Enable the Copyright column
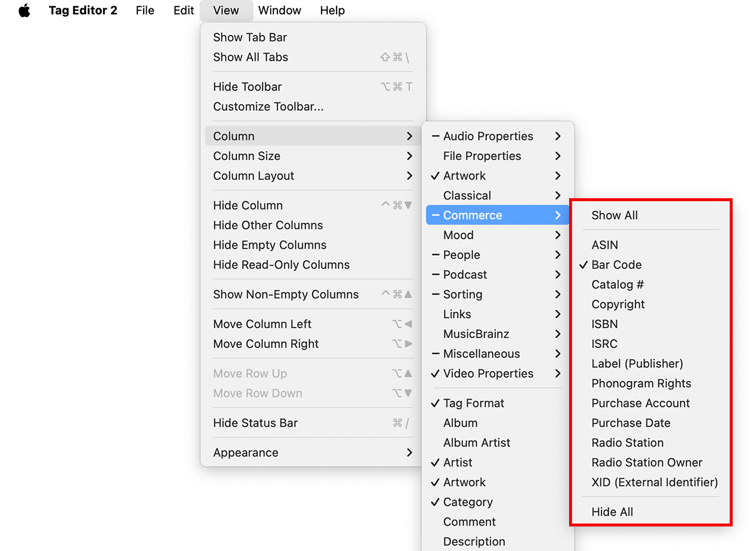The height and width of the screenshot is (551, 756). tap(650, 304)
